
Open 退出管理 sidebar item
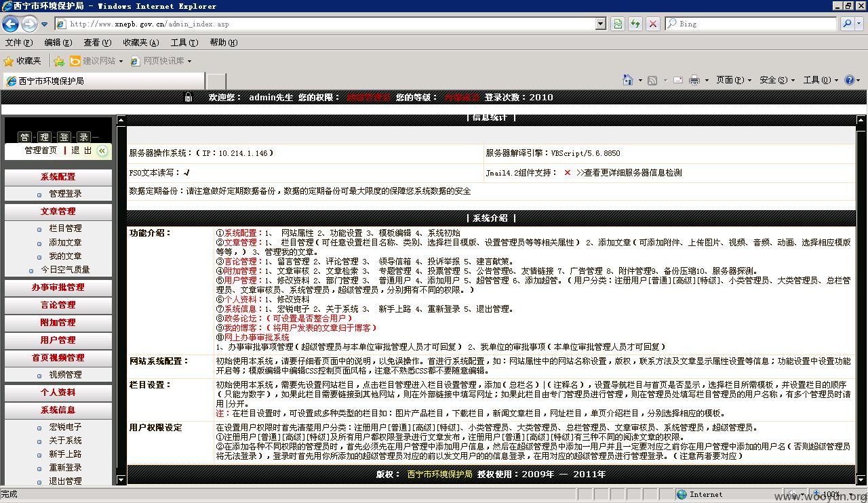[x=65, y=481]
